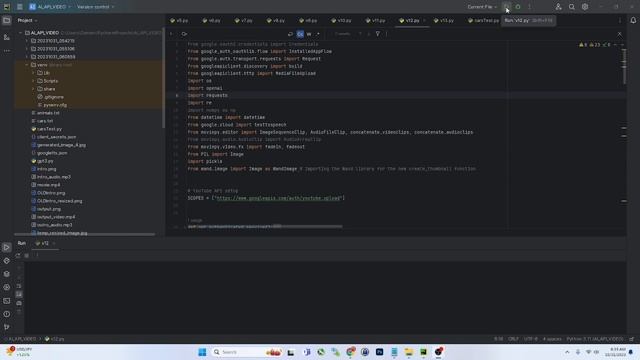Open the Terminal tool window

(x=7, y=301)
